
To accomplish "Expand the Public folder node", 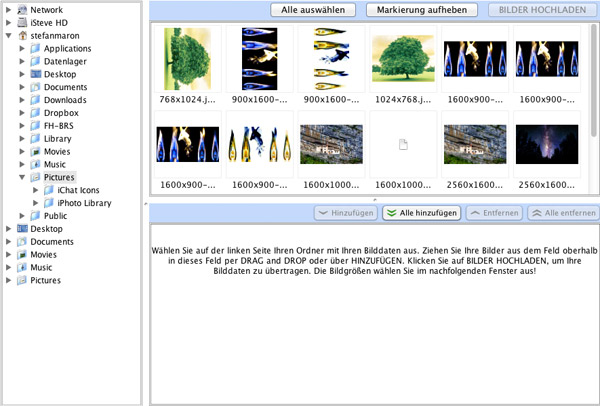I will [22, 216].
